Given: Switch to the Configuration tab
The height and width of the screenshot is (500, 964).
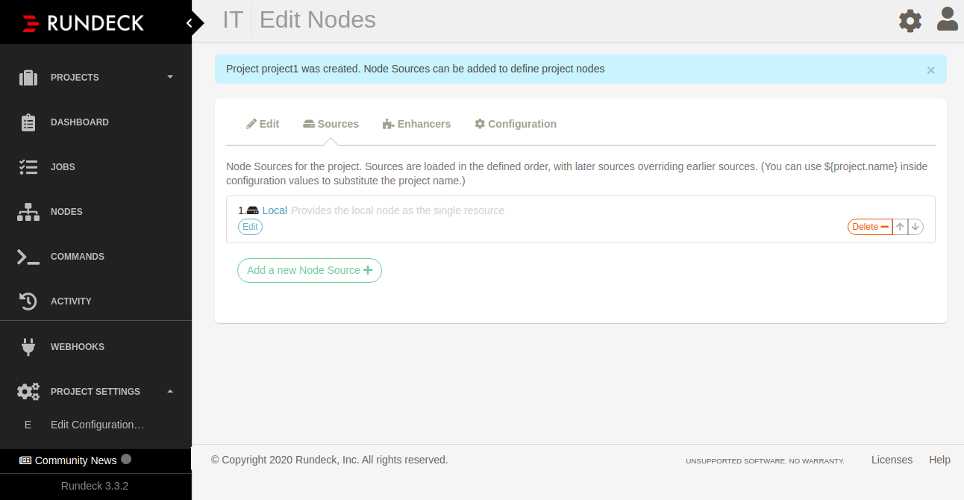Looking at the screenshot, I should (x=515, y=124).
